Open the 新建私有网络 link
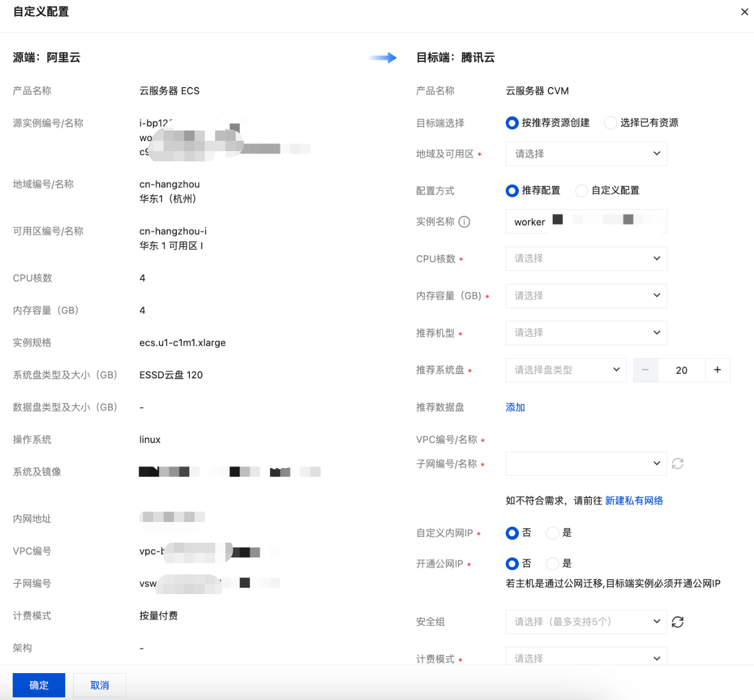 tap(634, 501)
